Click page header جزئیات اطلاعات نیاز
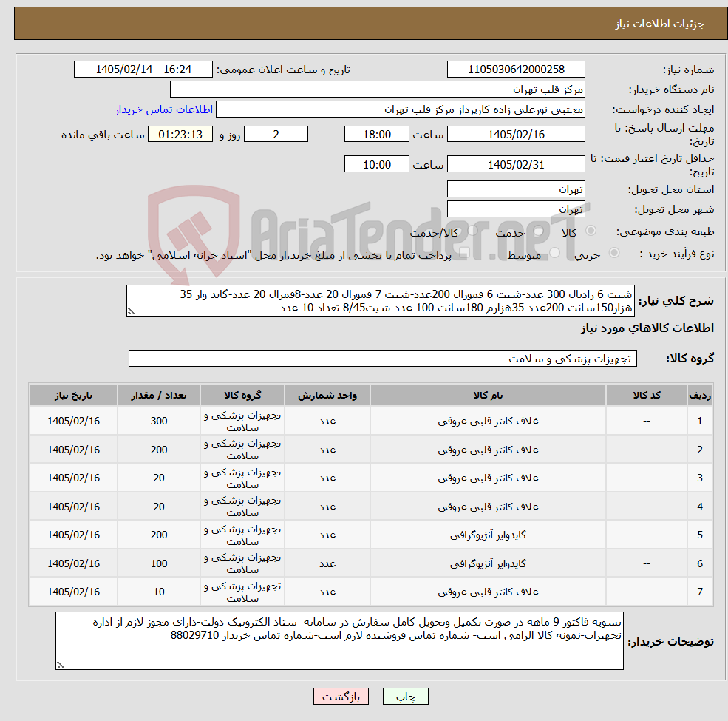Image resolution: width=728 pixels, height=721 pixels. [660, 24]
